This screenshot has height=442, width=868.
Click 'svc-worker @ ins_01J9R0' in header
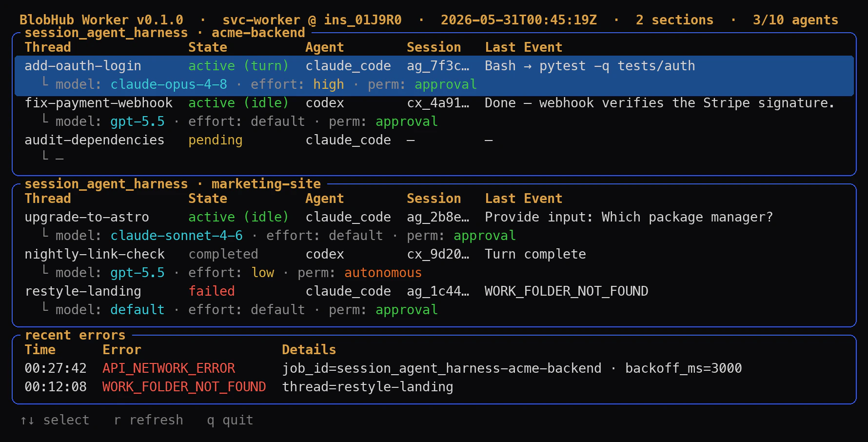(x=312, y=20)
